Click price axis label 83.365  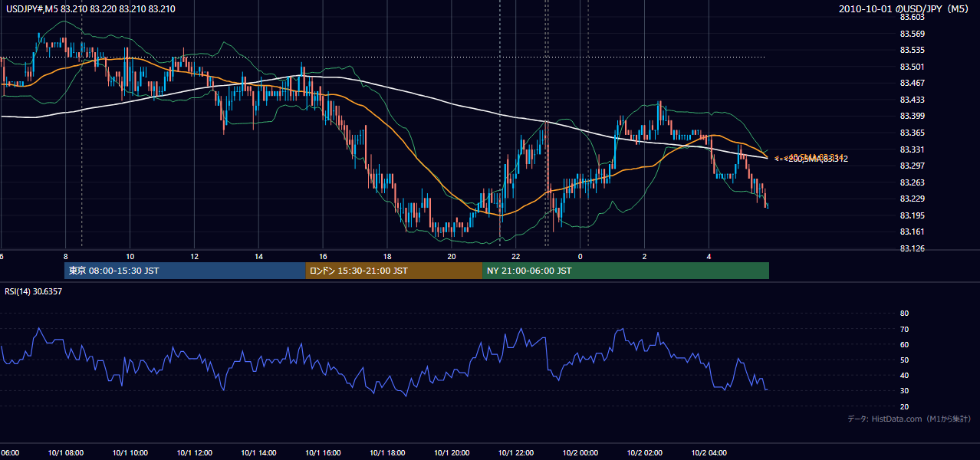(912, 133)
